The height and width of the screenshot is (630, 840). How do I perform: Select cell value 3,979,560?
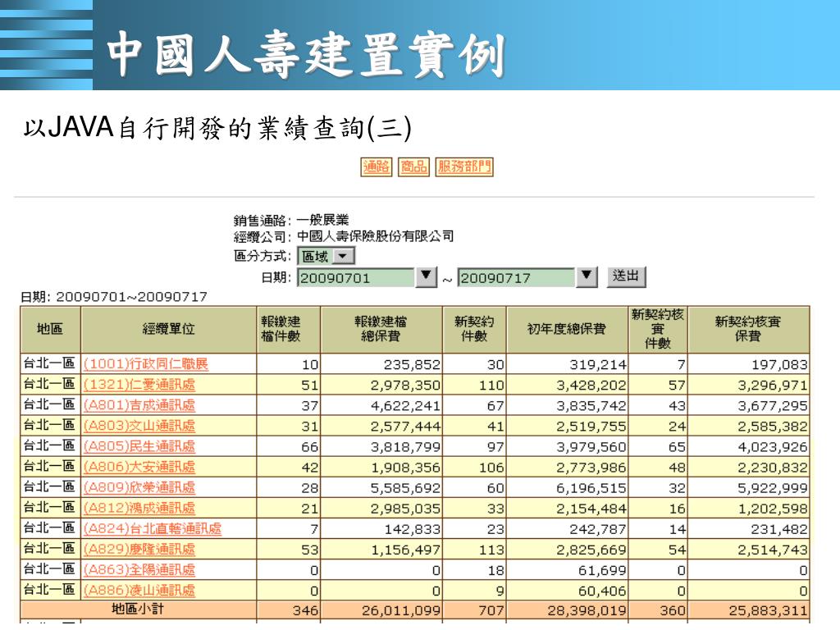click(x=591, y=447)
